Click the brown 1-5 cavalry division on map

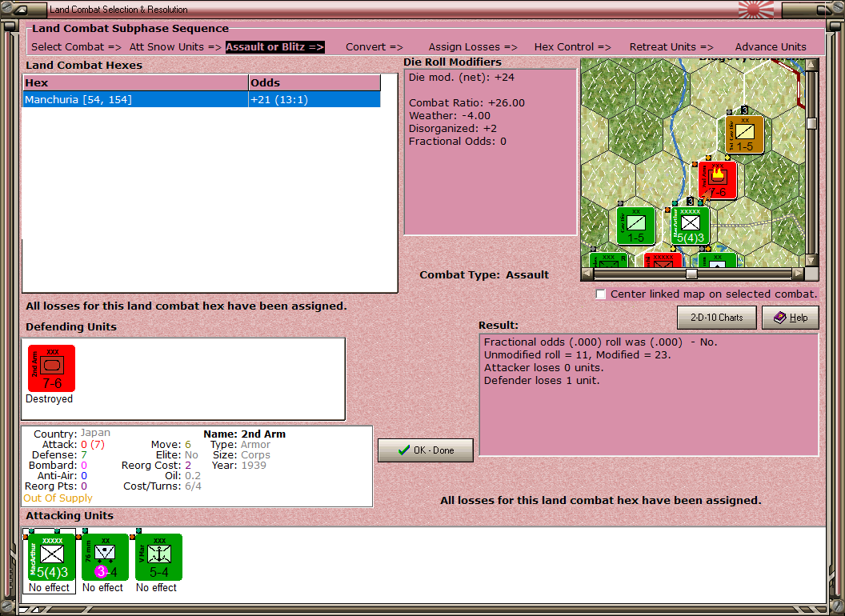coord(744,134)
